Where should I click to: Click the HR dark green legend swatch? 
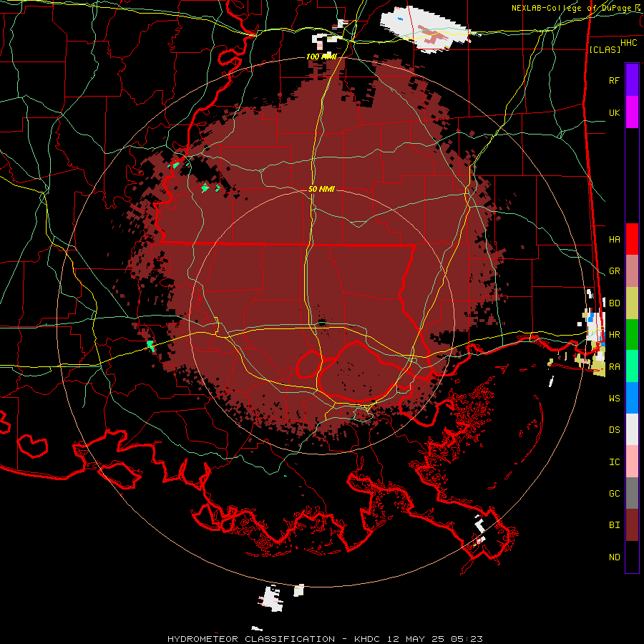pos(632,335)
